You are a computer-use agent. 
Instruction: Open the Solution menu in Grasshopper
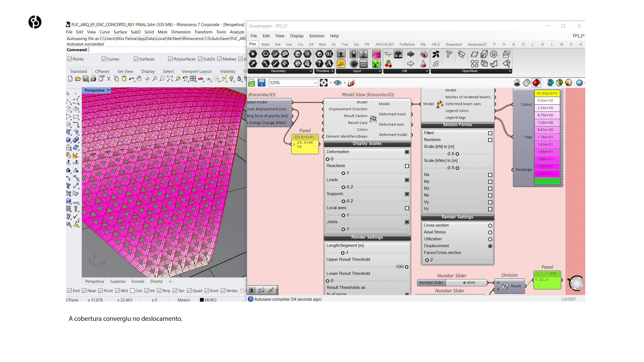pos(316,36)
